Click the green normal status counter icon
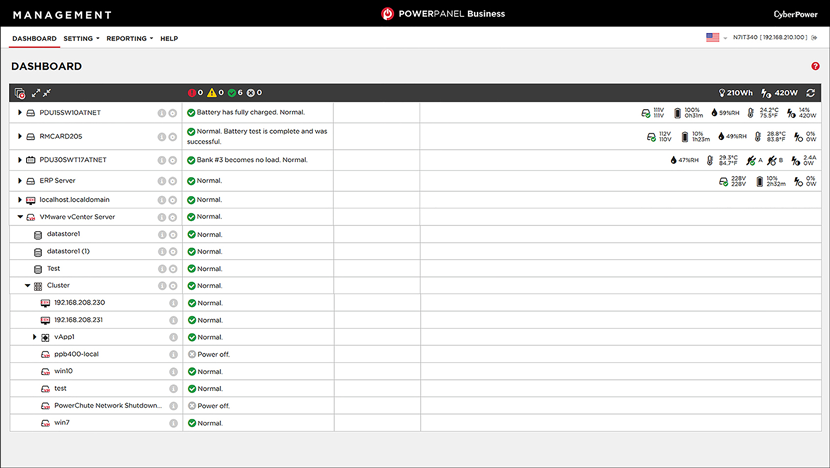The width and height of the screenshot is (830, 468). tap(232, 93)
